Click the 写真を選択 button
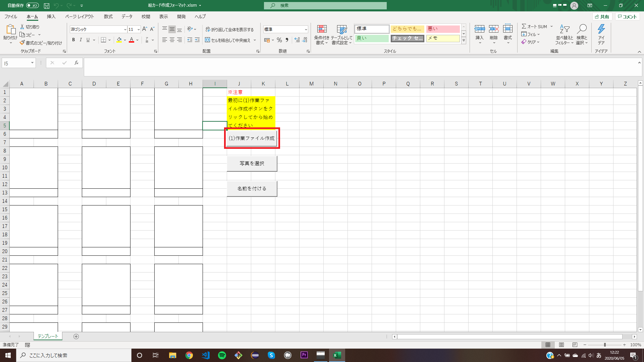This screenshot has width=644, height=362. click(252, 163)
